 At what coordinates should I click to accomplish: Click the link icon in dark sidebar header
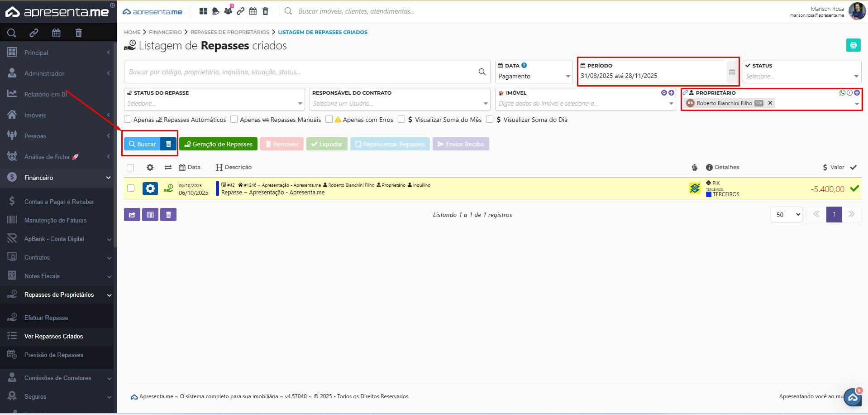(x=34, y=33)
